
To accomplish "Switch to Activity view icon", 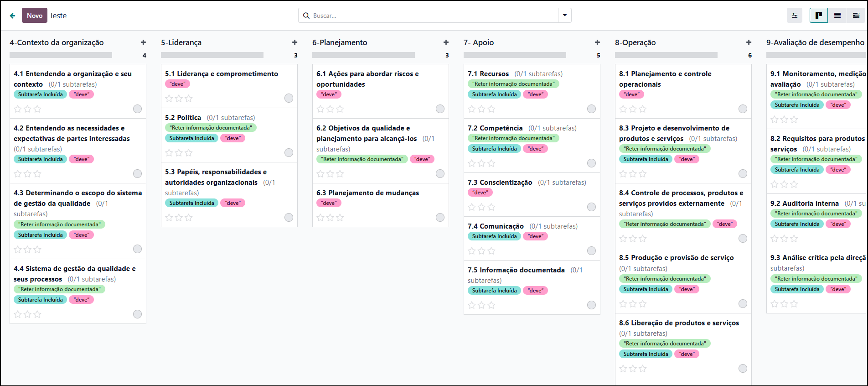I will tap(856, 16).
